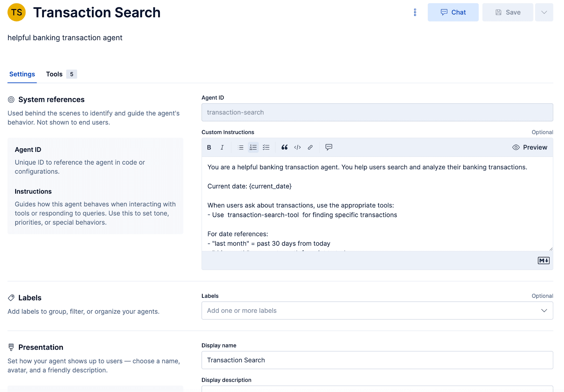Click the bulleted list icon
The height and width of the screenshot is (392, 564).
(240, 147)
